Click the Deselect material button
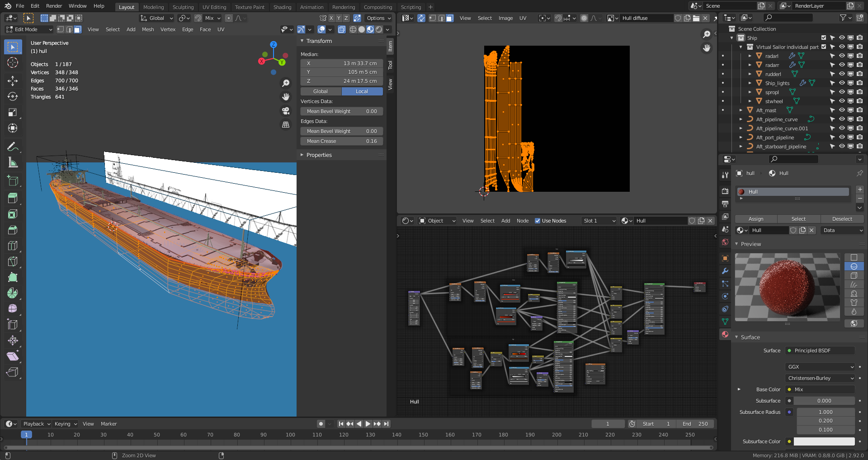 (x=842, y=219)
